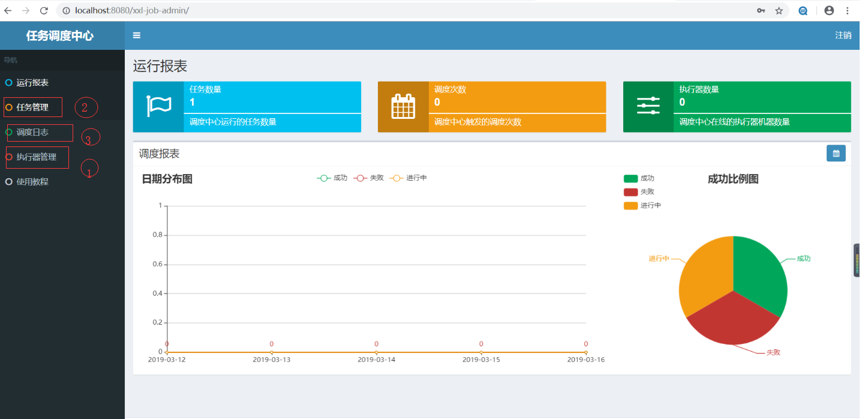Click the browser address bar URL
The width and height of the screenshot is (868, 419).
132,10
